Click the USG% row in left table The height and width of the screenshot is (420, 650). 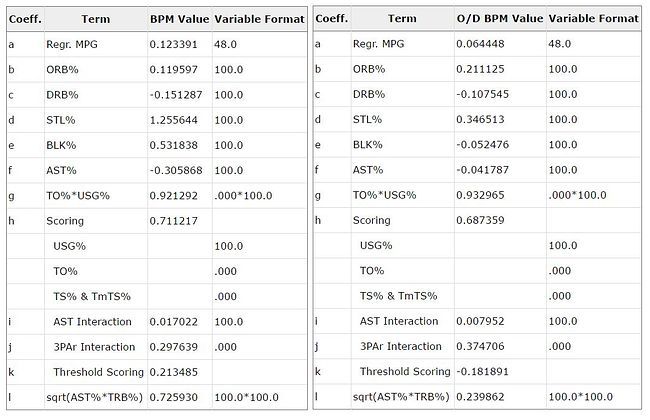point(157,246)
